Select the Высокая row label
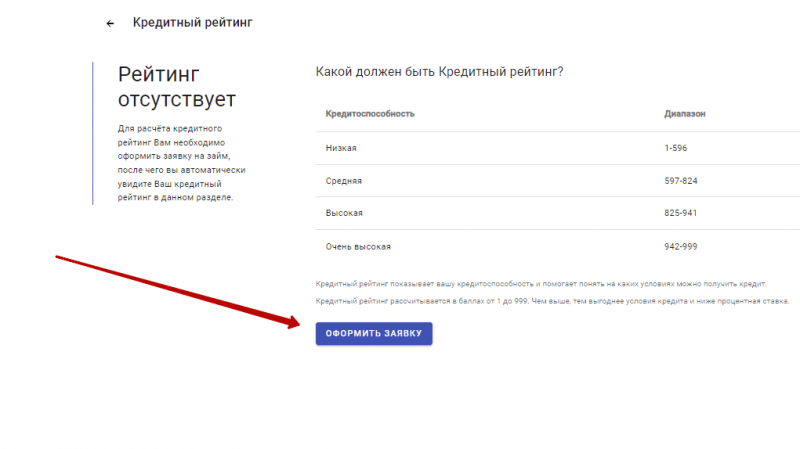Image resolution: width=800 pixels, height=449 pixels. (344, 213)
